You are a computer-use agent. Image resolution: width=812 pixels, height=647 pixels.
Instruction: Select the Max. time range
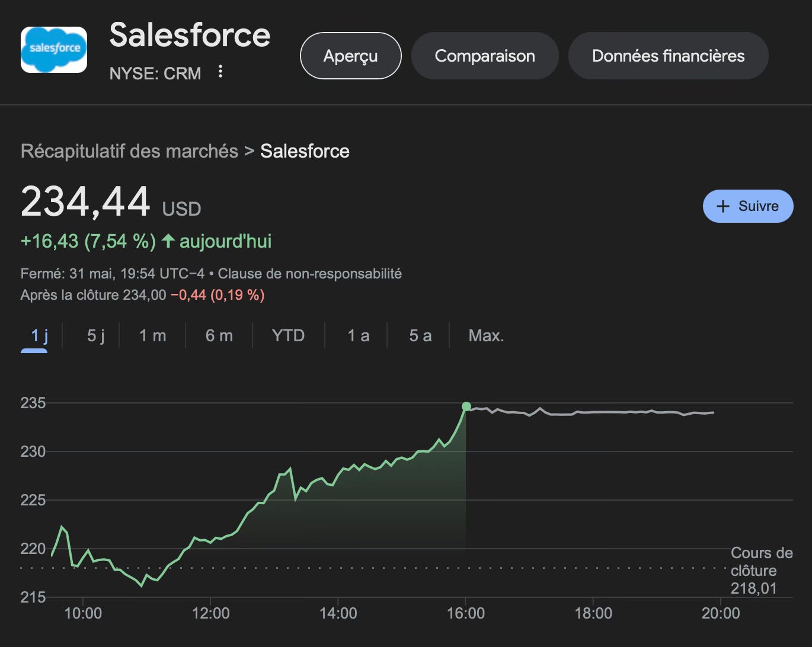(486, 336)
